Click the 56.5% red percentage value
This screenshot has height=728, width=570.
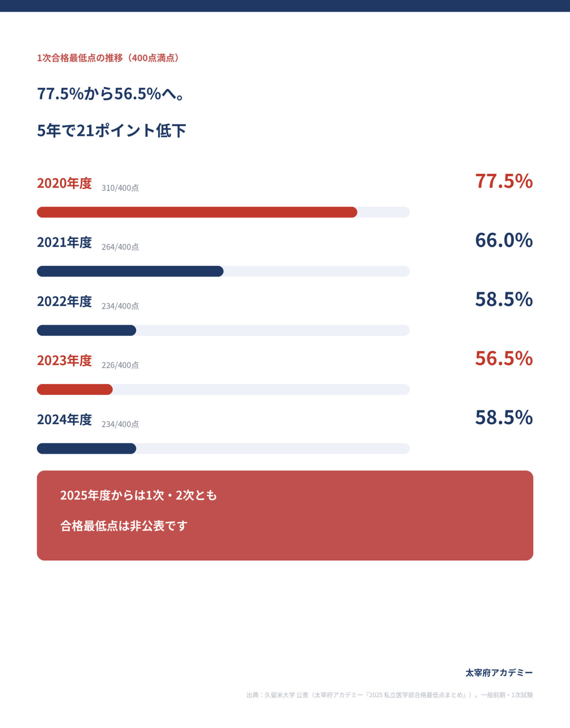[x=504, y=358]
